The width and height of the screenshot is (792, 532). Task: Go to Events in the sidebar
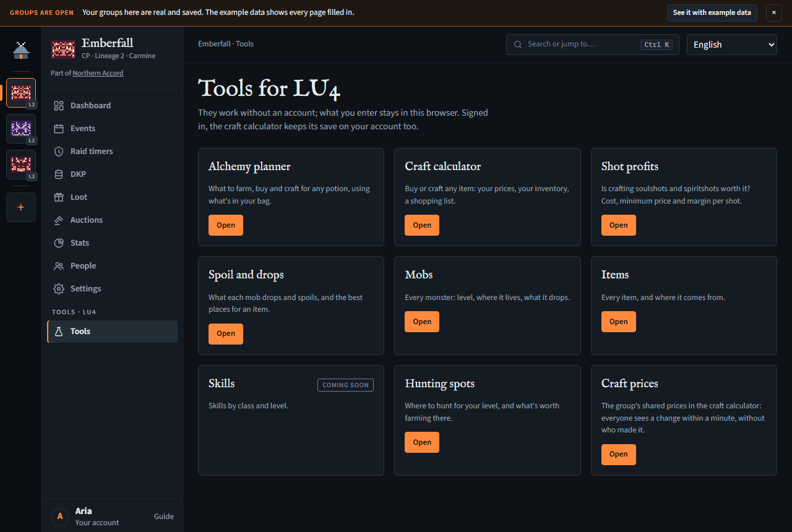click(x=113, y=129)
